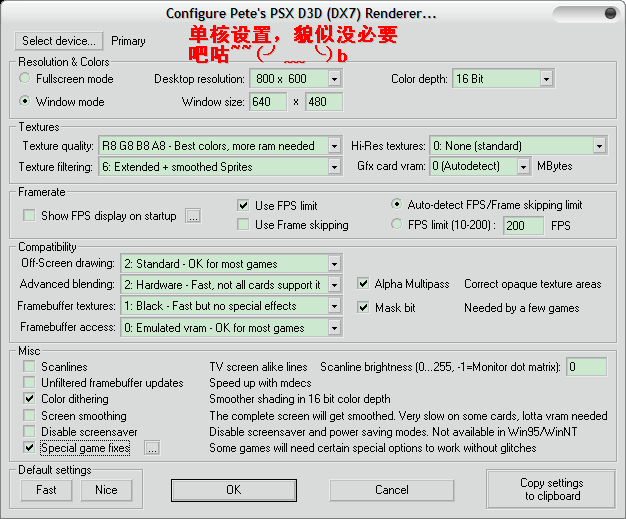Open Off-Screen drawing dropdown
The width and height of the screenshot is (626, 519).
[x=335, y=263]
